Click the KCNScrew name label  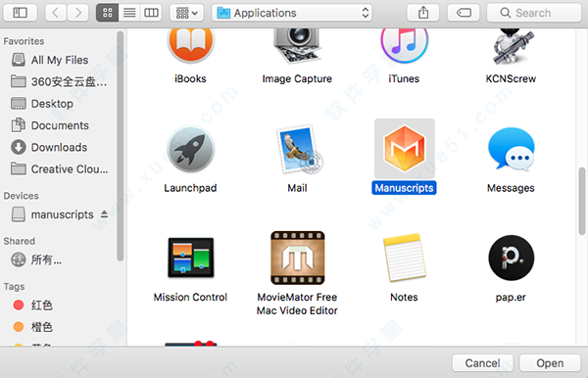(511, 79)
